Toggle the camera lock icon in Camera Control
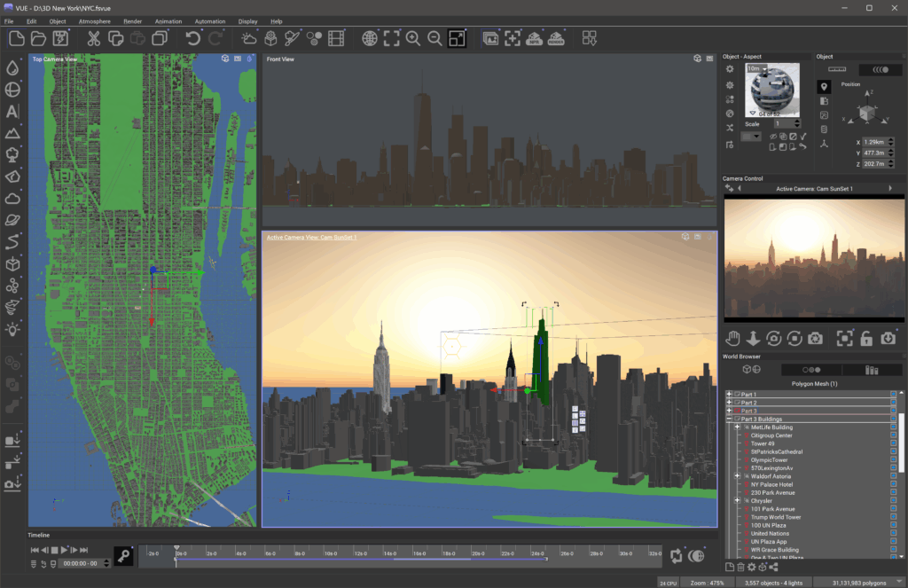 [x=866, y=338]
